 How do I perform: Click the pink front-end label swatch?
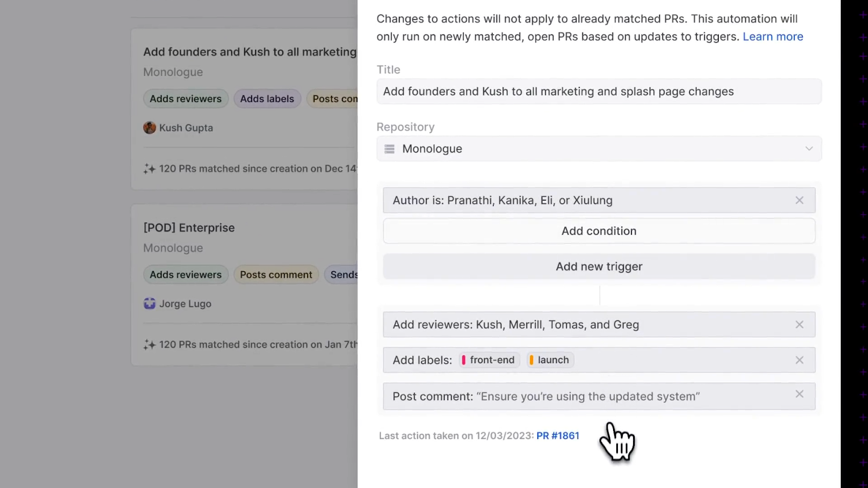coord(464,359)
